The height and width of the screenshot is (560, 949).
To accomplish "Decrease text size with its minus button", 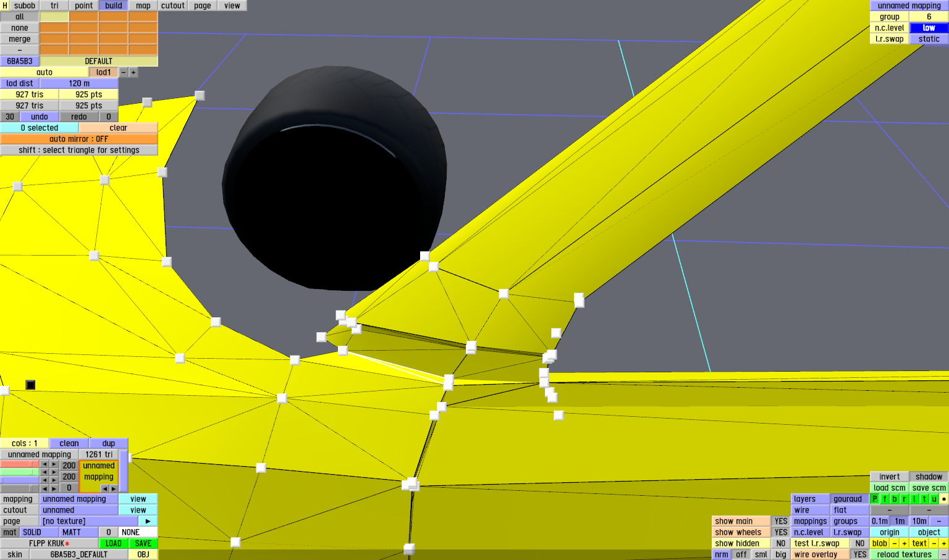I will [x=934, y=543].
